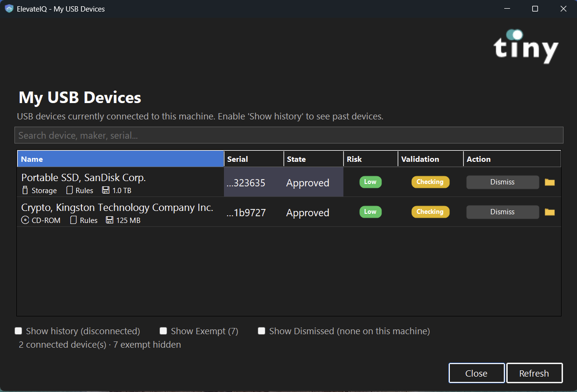Screen dimensions: 577x392
Task: Maximize the ElevateIQ window
Action: coord(535,9)
